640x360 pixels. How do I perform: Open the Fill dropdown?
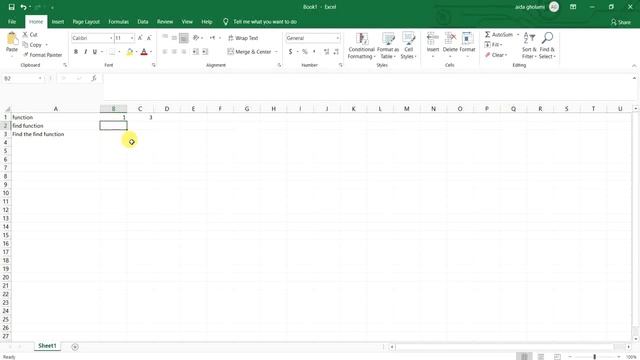pyautogui.click(x=493, y=44)
